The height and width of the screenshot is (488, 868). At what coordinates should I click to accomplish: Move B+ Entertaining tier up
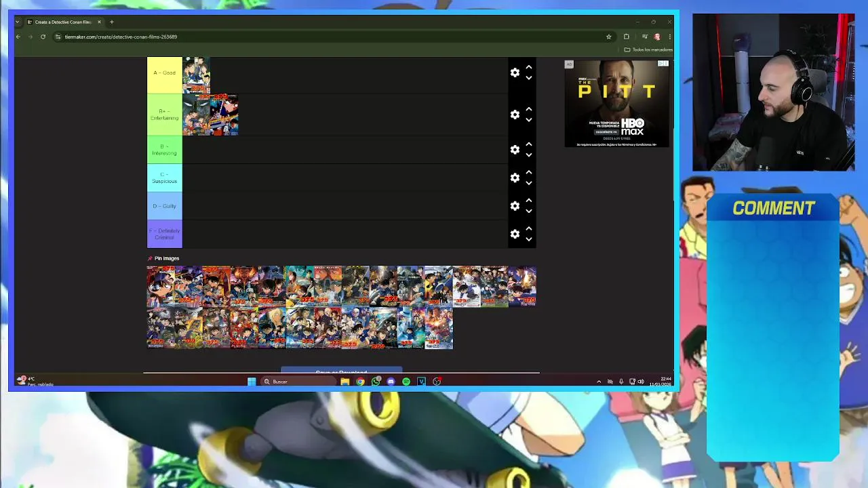tap(529, 109)
